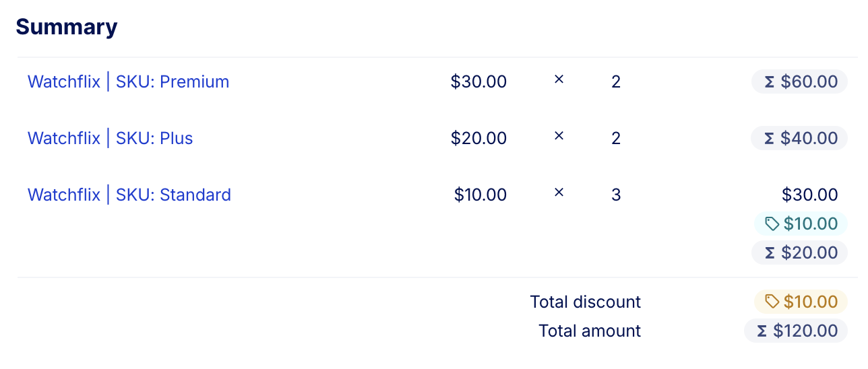Click the Total discount label
The image size is (868, 369).
(585, 302)
